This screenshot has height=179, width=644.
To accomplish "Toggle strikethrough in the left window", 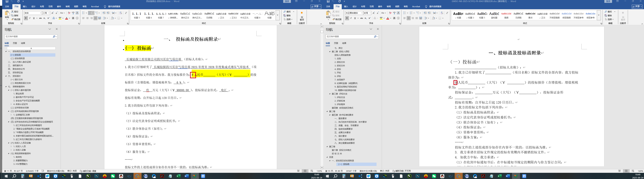I will coord(40,18).
